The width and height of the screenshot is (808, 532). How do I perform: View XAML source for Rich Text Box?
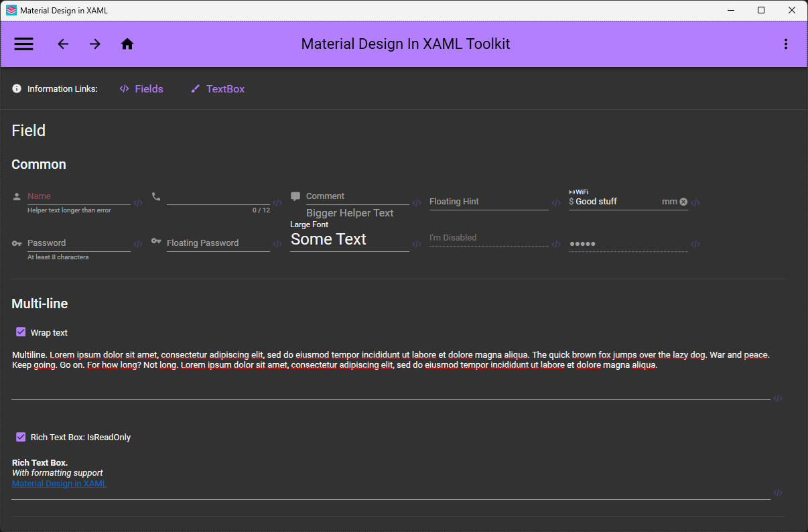tap(778, 493)
